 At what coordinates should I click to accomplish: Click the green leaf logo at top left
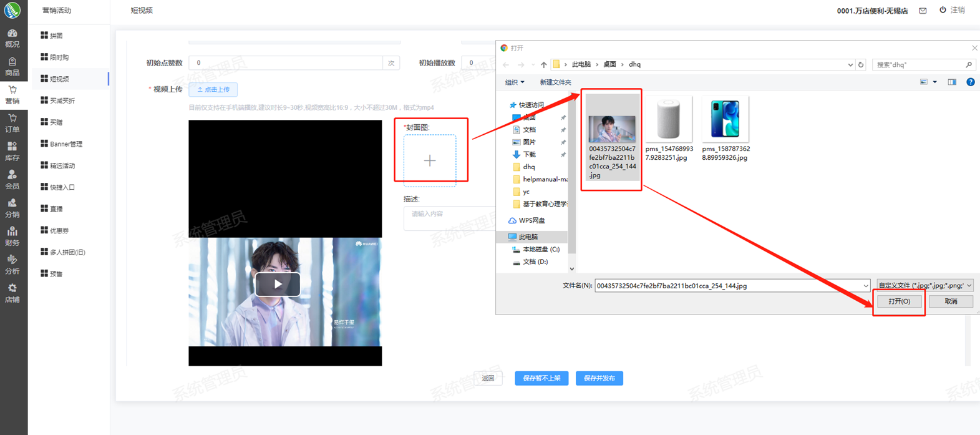tap(12, 10)
